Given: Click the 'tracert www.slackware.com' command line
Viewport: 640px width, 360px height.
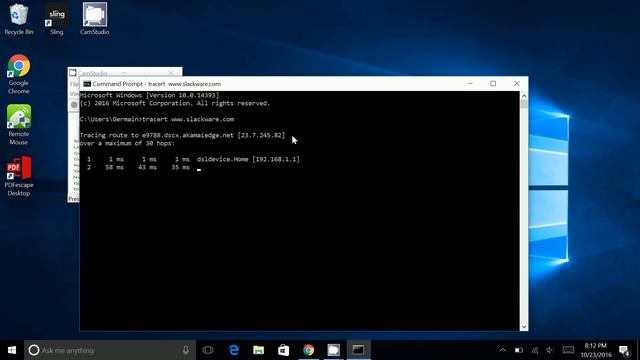Looking at the screenshot, I should pos(157,119).
